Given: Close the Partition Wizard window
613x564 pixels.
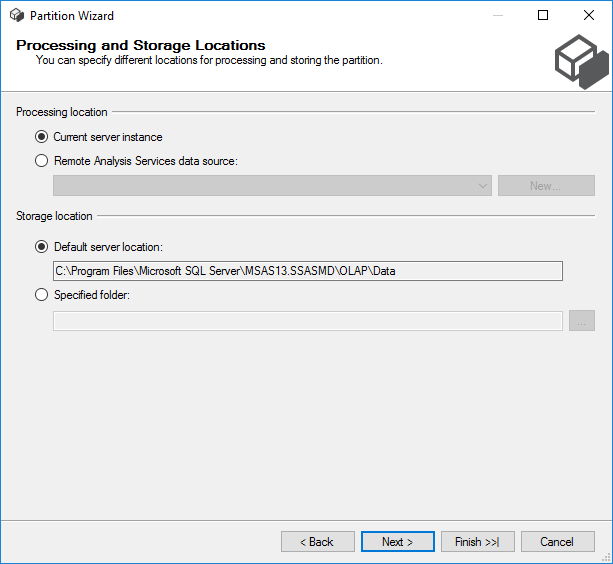Looking at the screenshot, I should point(589,16).
